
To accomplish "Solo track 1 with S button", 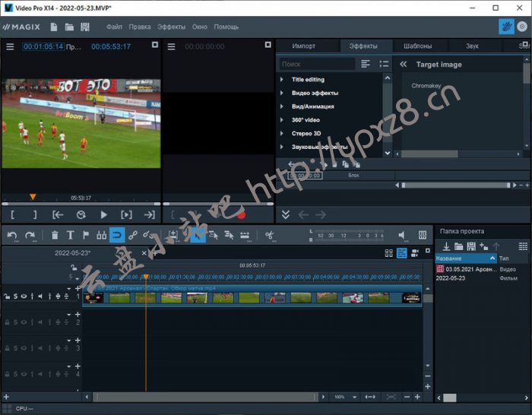I will tap(15, 296).
